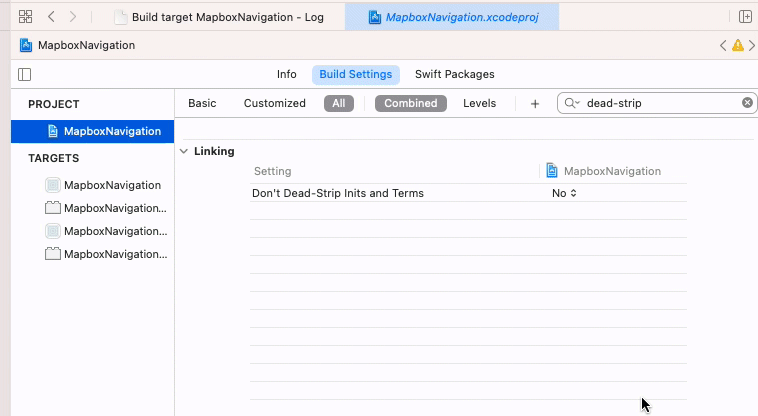The height and width of the screenshot is (416, 758).
Task: Click the yellow warning indicator
Action: 738,45
